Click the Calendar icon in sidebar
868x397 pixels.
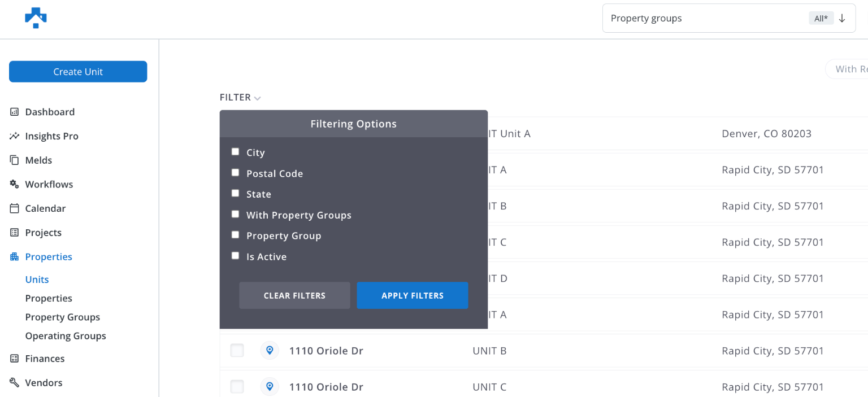pyautogui.click(x=15, y=208)
